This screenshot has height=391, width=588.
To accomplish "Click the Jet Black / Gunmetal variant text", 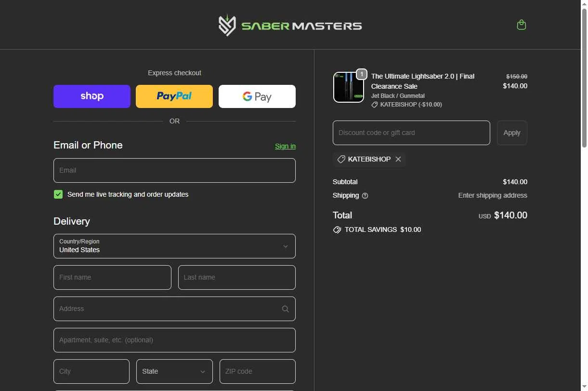I will 398,96.
